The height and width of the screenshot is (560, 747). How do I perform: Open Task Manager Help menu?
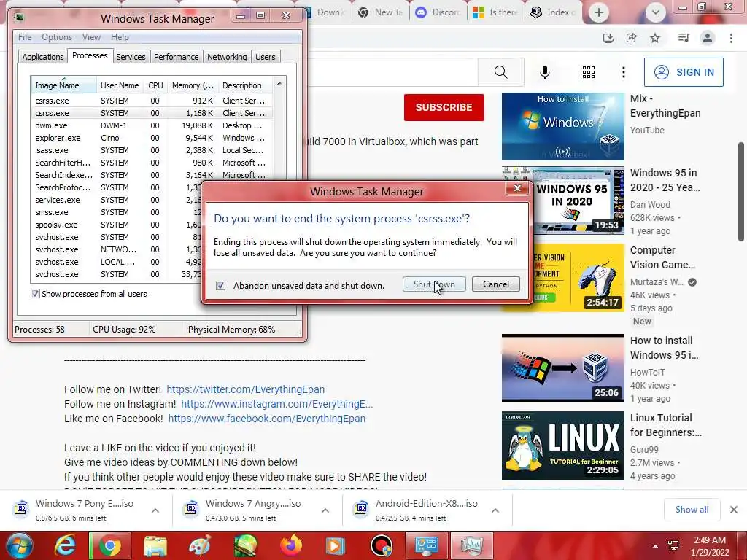pyautogui.click(x=120, y=37)
